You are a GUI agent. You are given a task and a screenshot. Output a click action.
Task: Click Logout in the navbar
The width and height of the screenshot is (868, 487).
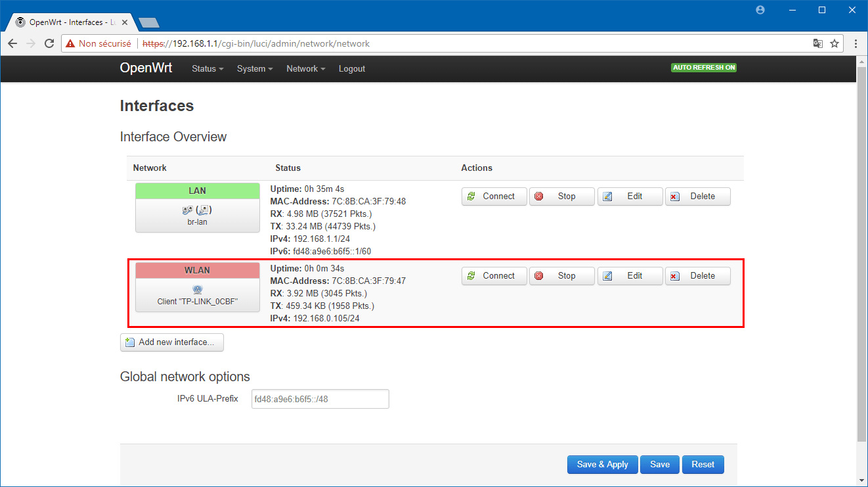click(352, 68)
